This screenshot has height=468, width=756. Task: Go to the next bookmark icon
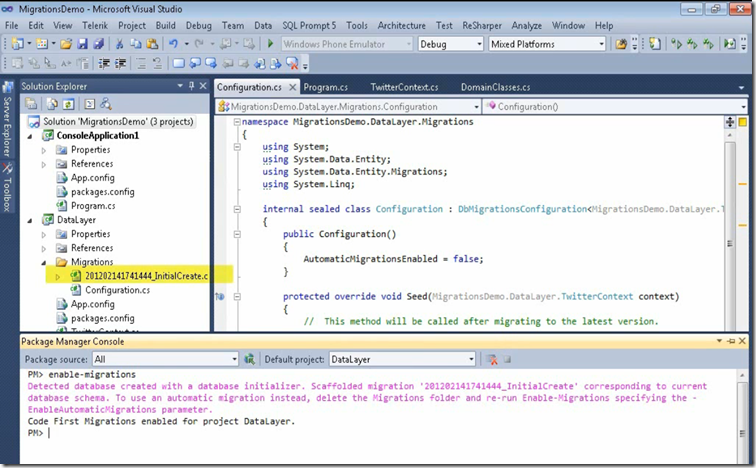(211, 64)
